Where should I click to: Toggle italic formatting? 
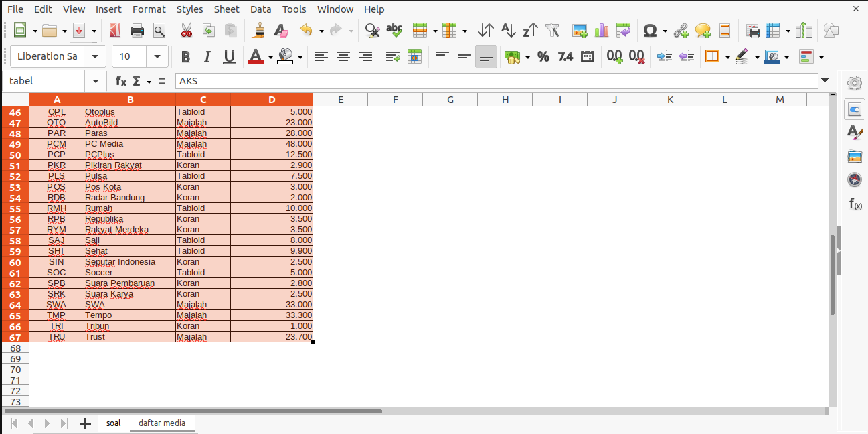[207, 57]
